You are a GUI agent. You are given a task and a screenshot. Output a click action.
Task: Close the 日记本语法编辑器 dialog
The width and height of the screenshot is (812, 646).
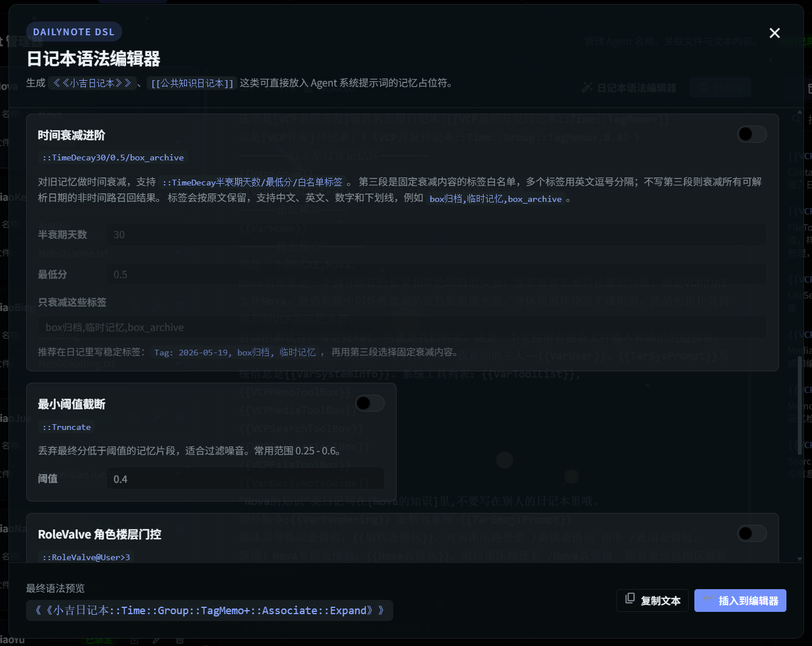774,33
